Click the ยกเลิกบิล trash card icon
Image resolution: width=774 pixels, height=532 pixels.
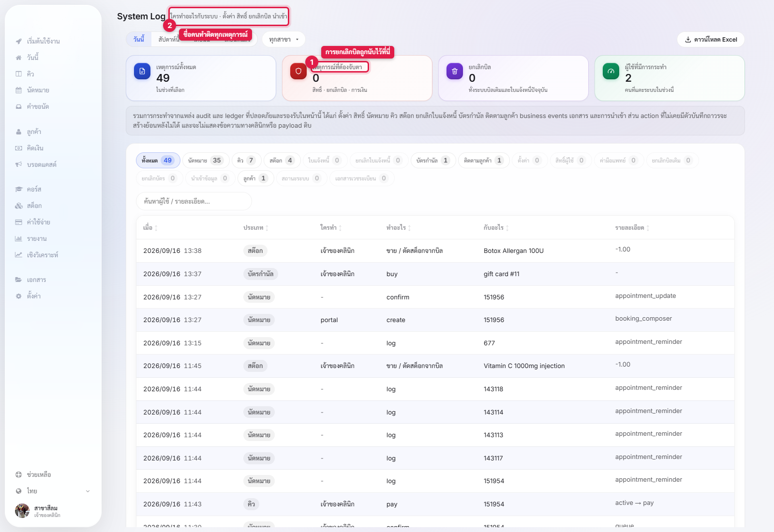(x=455, y=71)
